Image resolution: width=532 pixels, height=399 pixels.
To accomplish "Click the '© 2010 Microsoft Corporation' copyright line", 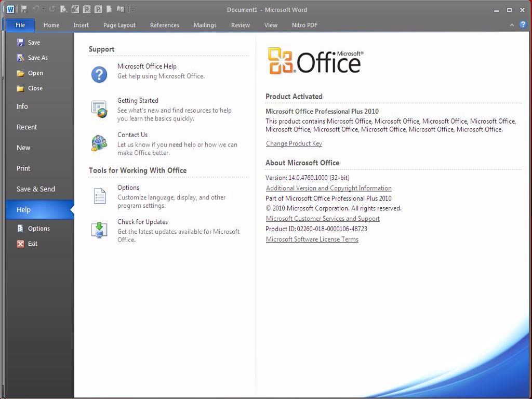I will (x=333, y=208).
